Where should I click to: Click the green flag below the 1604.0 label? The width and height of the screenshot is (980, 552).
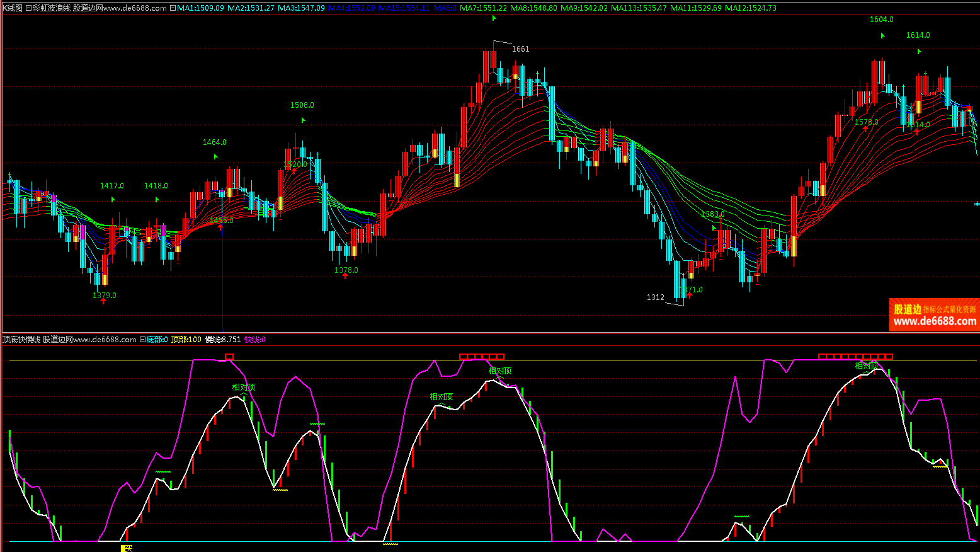click(882, 35)
